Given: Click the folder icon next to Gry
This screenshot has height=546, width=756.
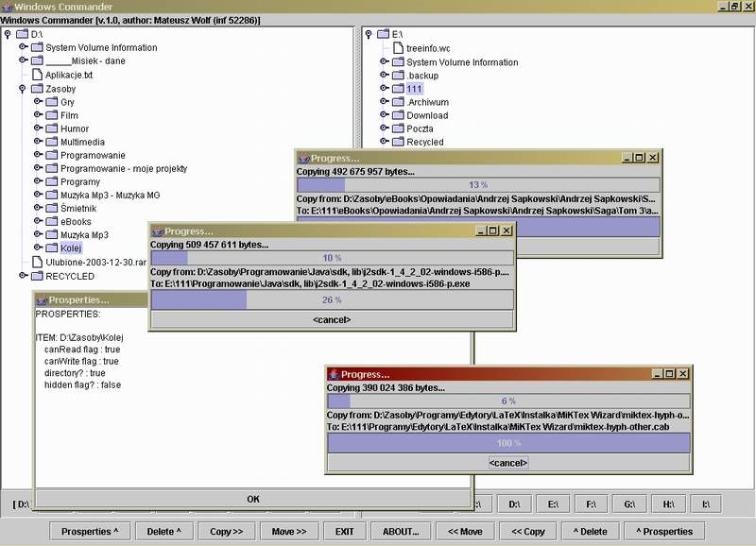Looking at the screenshot, I should tap(52, 102).
